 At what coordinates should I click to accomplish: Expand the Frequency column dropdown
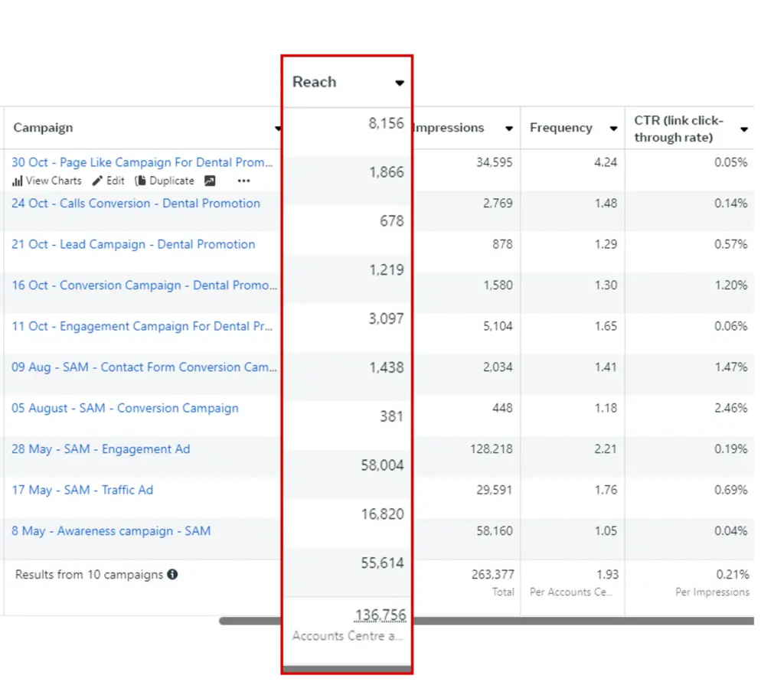[x=613, y=129]
